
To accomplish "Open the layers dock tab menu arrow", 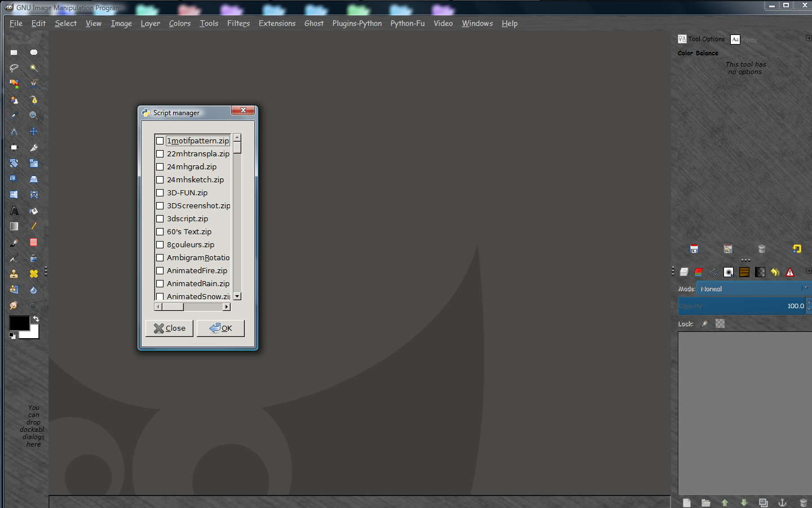I will coord(809,271).
